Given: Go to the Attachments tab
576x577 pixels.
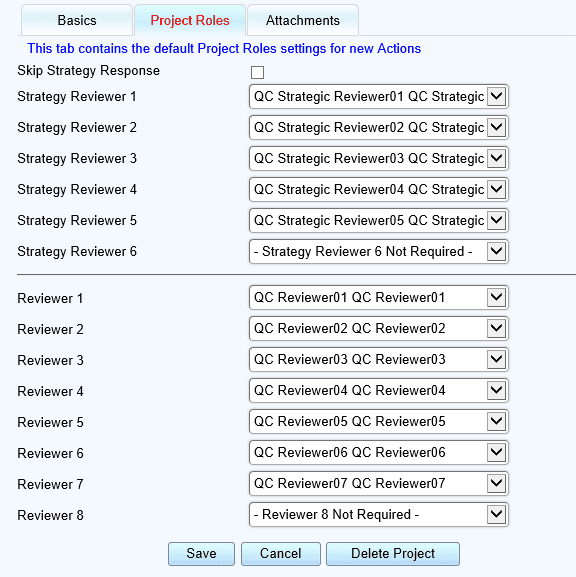Looking at the screenshot, I should coord(303,20).
